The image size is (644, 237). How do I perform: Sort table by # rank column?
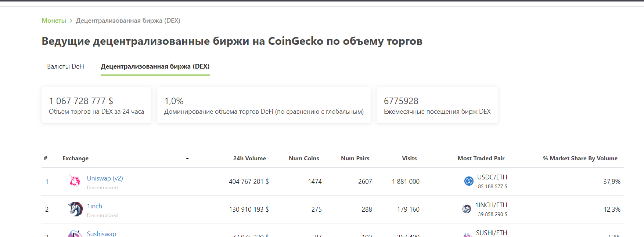click(46, 158)
